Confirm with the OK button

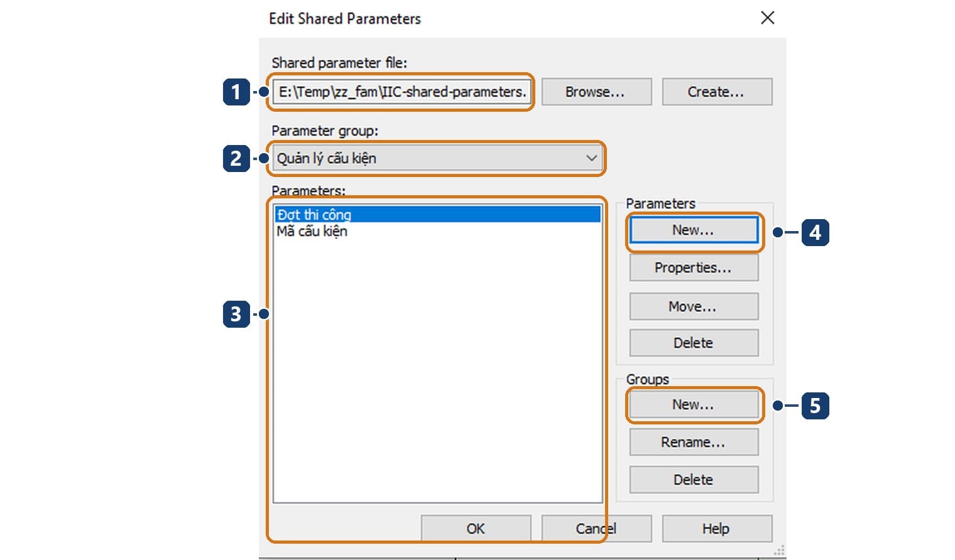(x=476, y=529)
